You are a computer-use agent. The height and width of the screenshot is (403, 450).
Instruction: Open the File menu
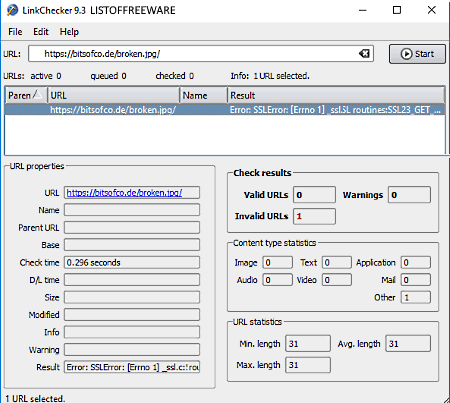click(x=15, y=32)
